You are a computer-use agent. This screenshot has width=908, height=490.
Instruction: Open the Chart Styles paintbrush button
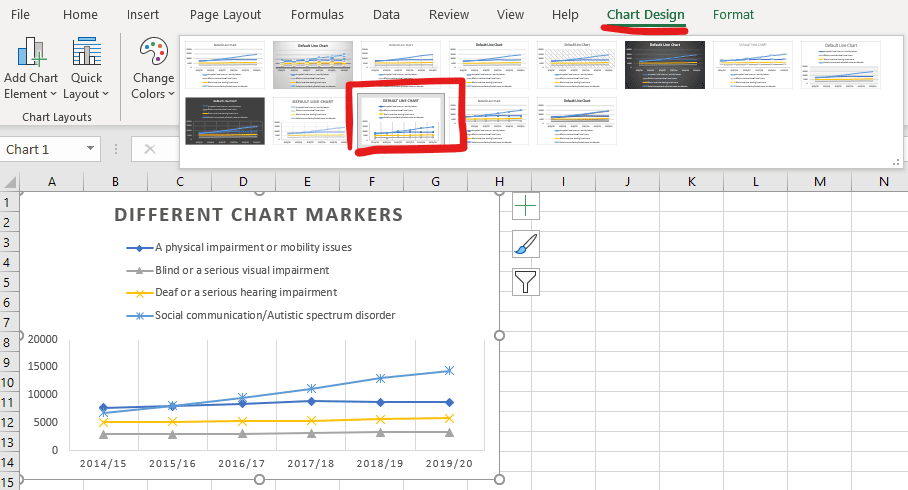click(526, 244)
